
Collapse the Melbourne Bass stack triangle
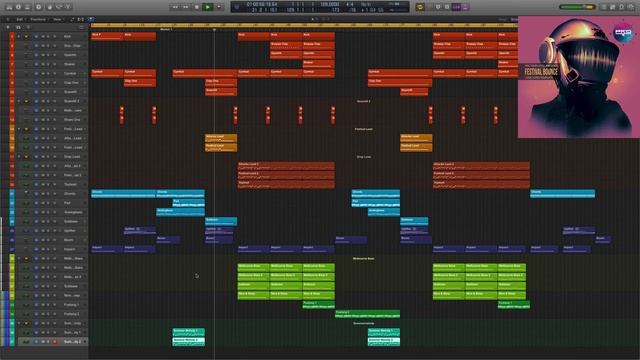coord(19,258)
